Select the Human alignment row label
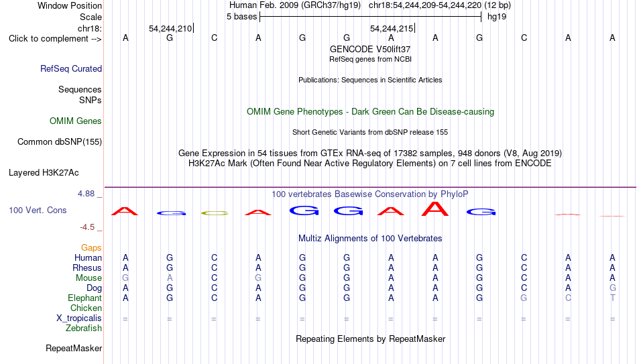This screenshot has height=364, width=637. click(x=88, y=258)
